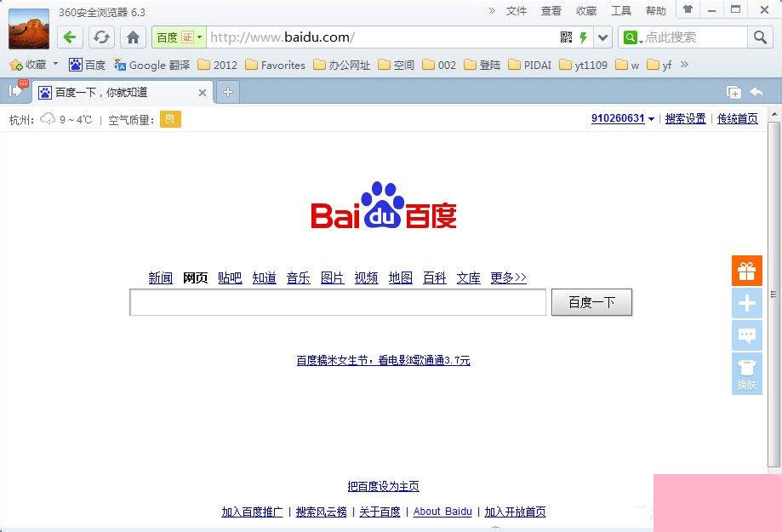Open 传统首页 link

pos(737,118)
